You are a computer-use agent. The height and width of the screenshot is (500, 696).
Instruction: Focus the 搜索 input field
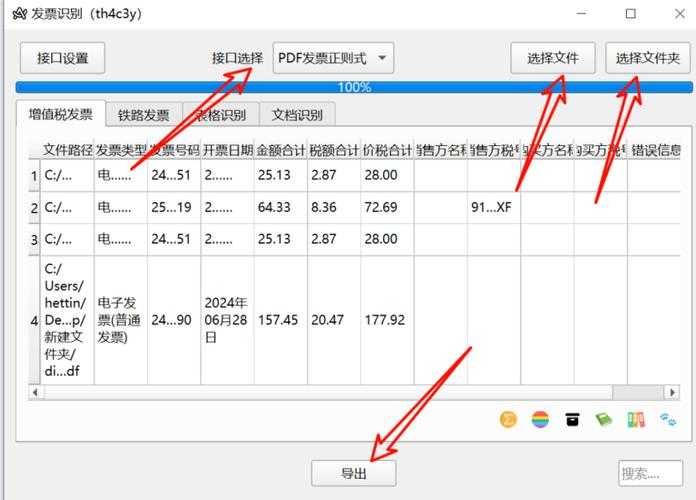[x=650, y=473]
